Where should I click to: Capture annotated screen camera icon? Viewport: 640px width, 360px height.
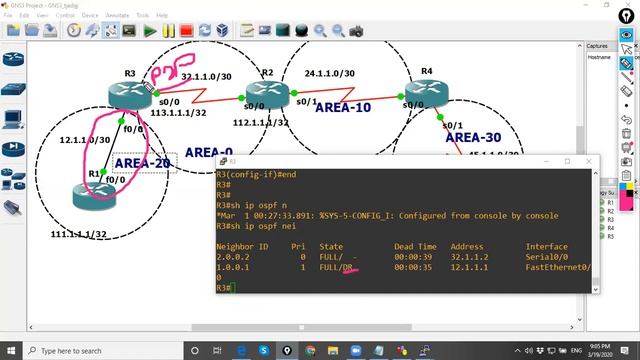pos(626,162)
